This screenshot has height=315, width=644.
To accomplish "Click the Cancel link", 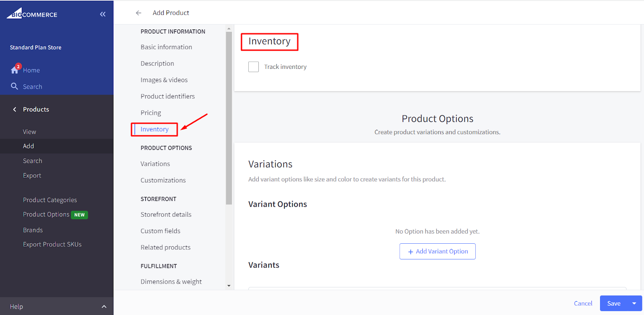I will pyautogui.click(x=583, y=303).
